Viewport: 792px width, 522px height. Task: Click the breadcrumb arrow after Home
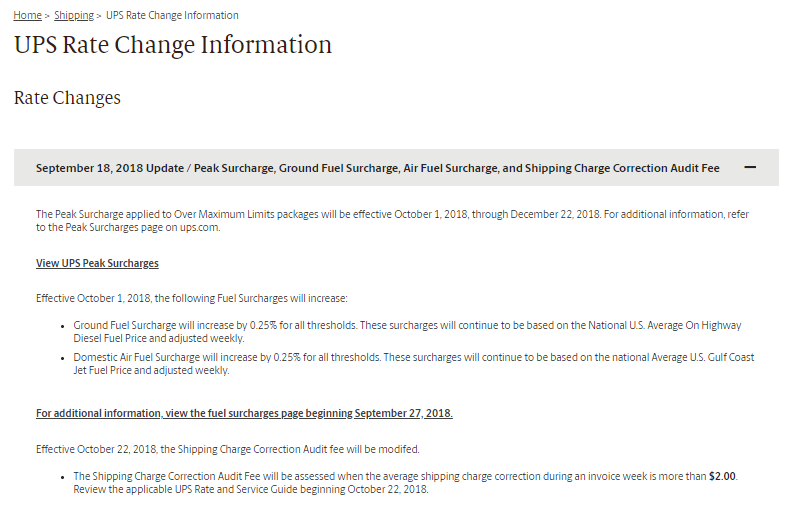tap(47, 16)
